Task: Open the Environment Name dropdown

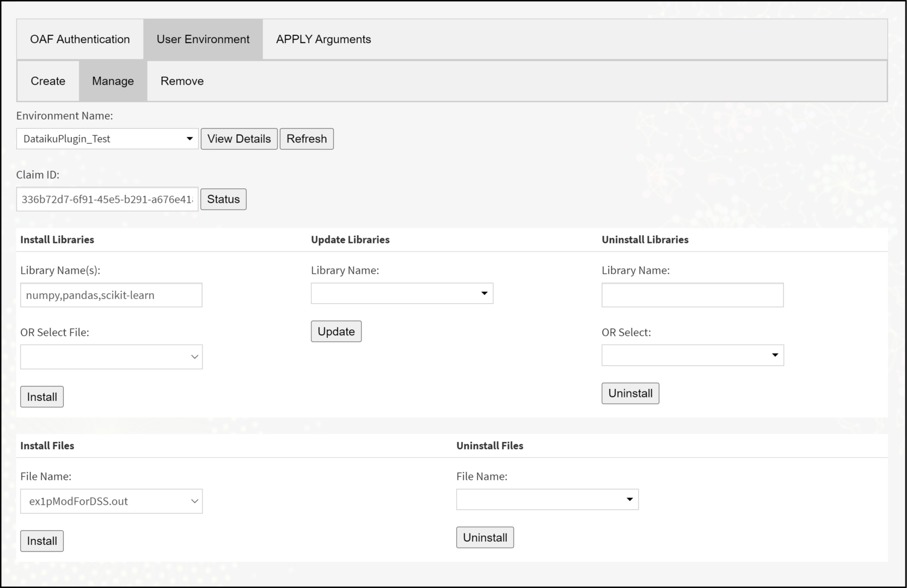Action: (x=189, y=139)
